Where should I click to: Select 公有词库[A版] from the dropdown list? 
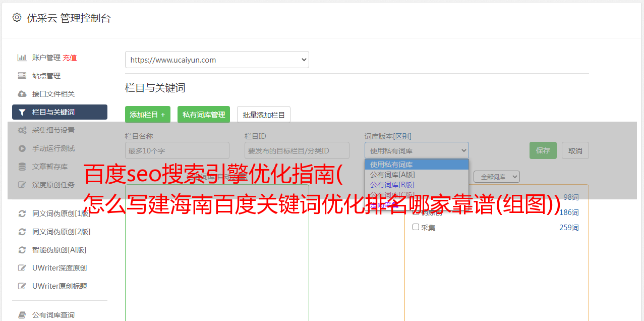click(417, 175)
